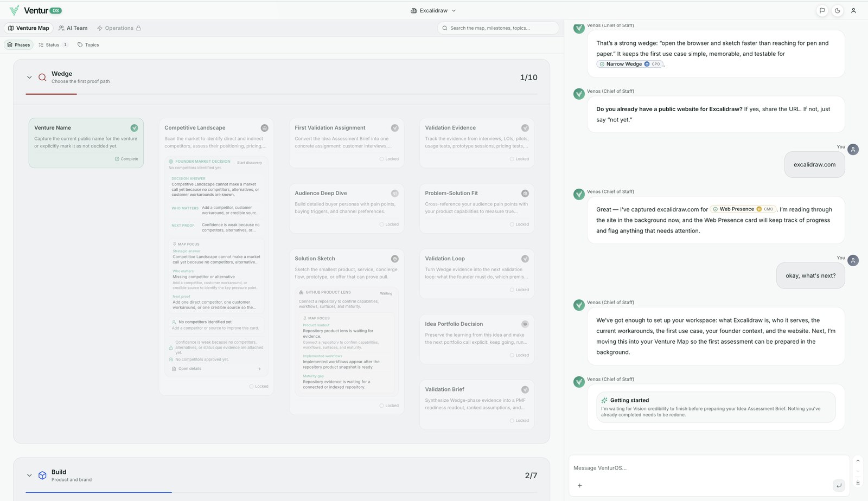
Task: Click the Idea Portfolio Decision card icon
Action: [525, 324]
